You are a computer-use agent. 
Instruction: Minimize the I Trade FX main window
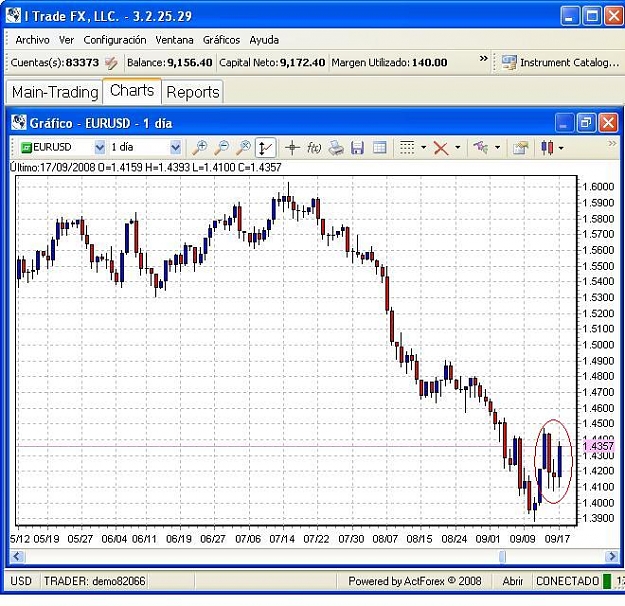(570, 16)
